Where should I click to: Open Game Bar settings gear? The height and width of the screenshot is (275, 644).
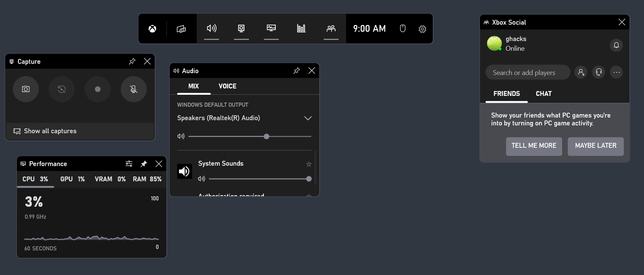(422, 29)
